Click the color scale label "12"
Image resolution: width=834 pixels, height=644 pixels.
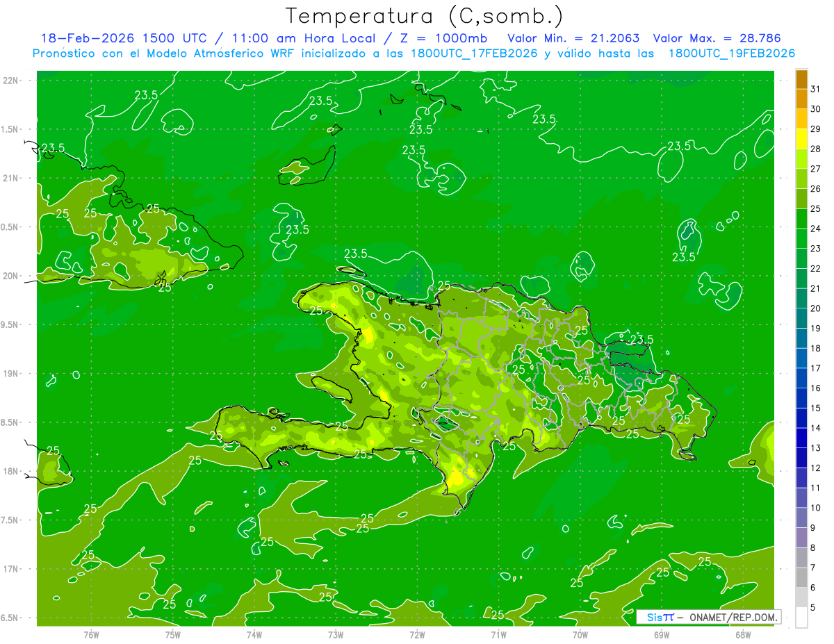816,468
